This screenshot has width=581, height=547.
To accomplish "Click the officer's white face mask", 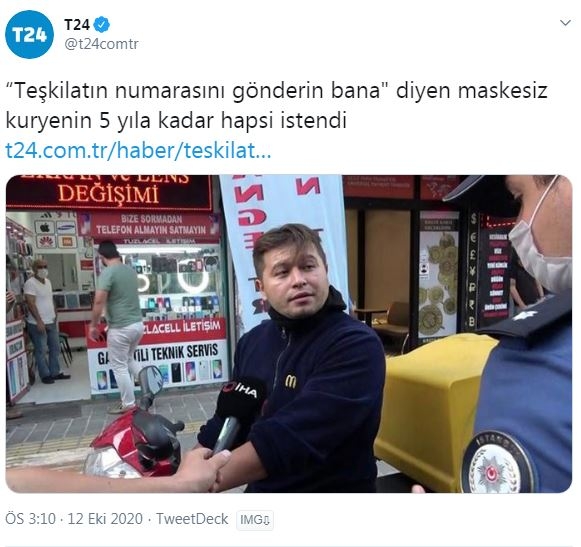I will [539, 252].
